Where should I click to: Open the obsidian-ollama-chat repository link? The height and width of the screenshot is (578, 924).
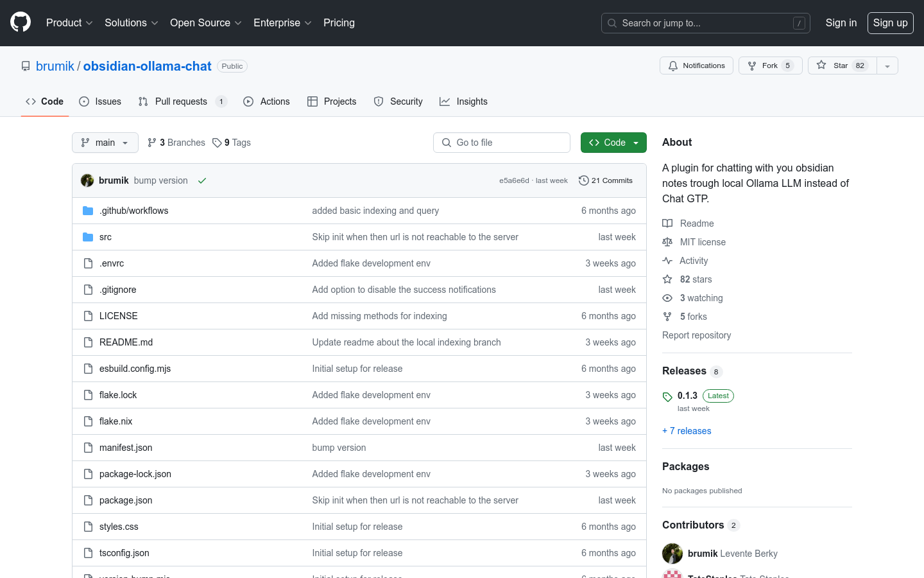[147, 66]
